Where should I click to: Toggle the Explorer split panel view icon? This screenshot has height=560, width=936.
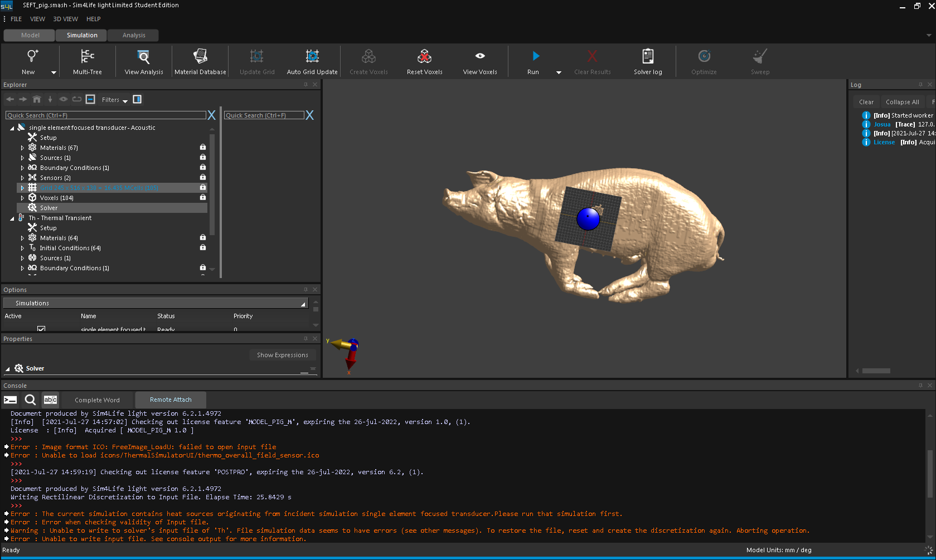pyautogui.click(x=137, y=99)
